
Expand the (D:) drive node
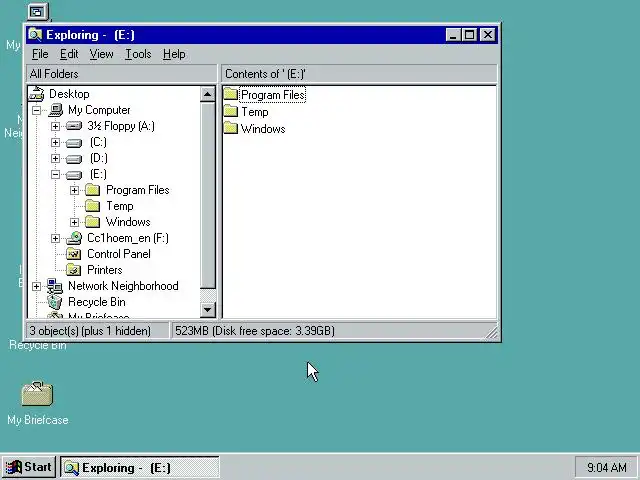56,158
